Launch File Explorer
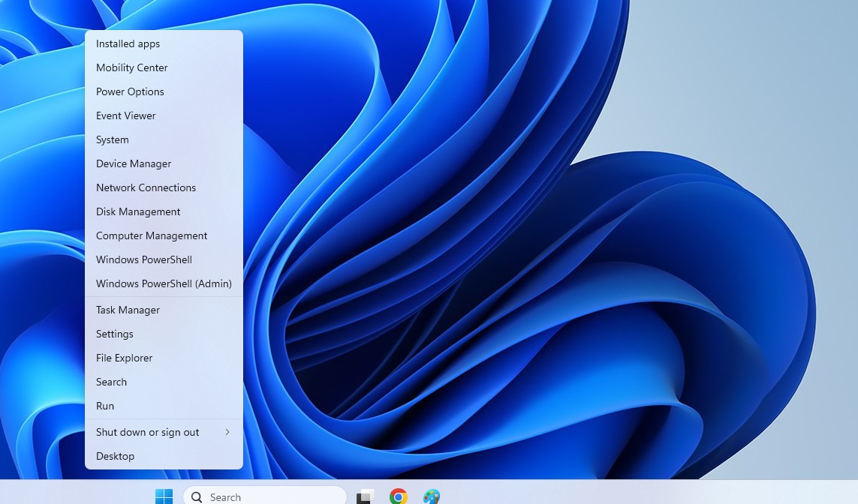Image resolution: width=858 pixels, height=504 pixels. [x=164, y=358]
